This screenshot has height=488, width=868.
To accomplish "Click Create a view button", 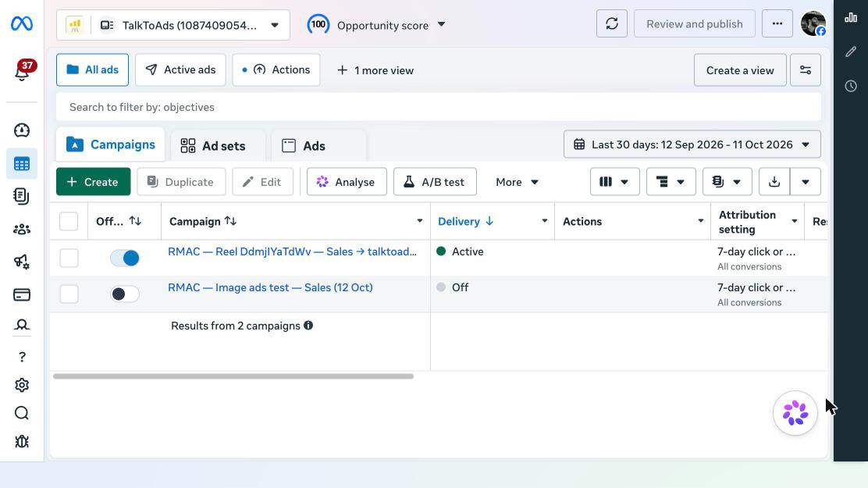I will 739,69.
